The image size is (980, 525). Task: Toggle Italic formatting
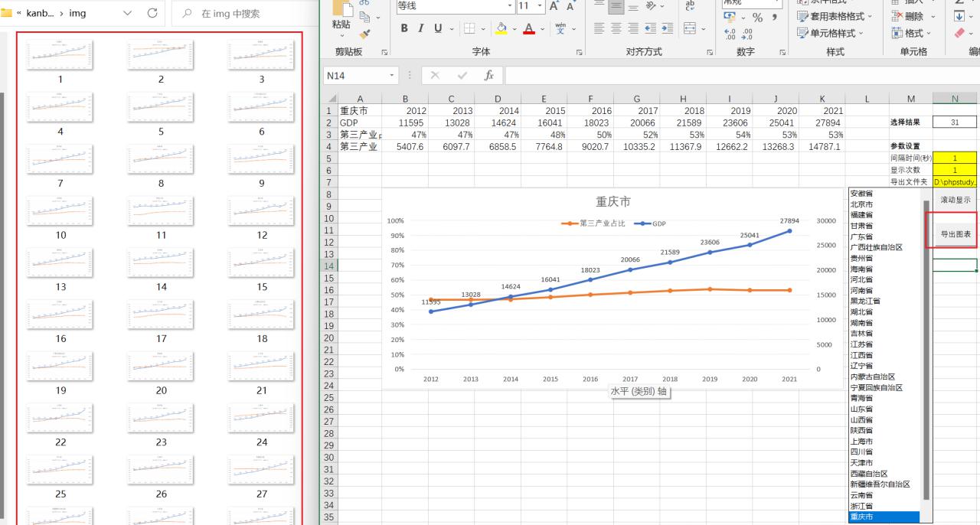point(421,28)
